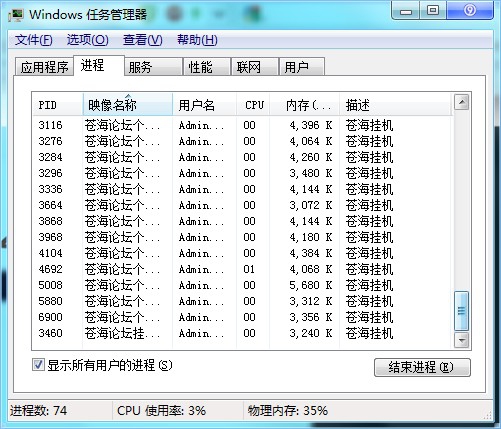Select process row with PID 3276

242,141
